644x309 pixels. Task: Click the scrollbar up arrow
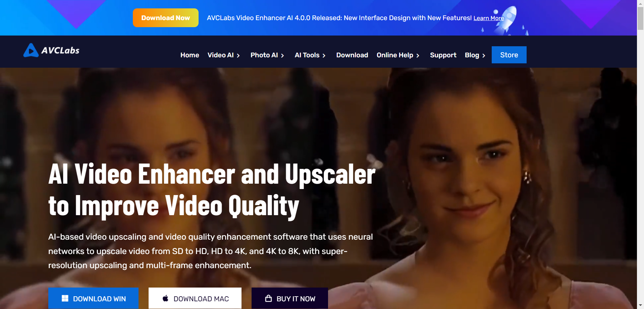[x=640, y=3]
